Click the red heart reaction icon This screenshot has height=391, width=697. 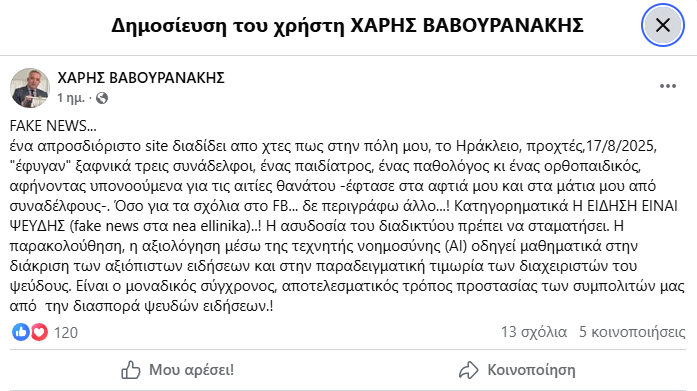tap(39, 332)
